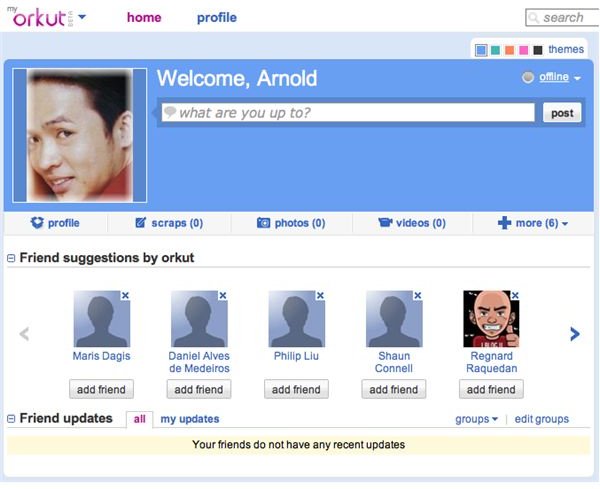The width and height of the screenshot is (600, 489).
Task: Open videos (0)
Action: (421, 223)
